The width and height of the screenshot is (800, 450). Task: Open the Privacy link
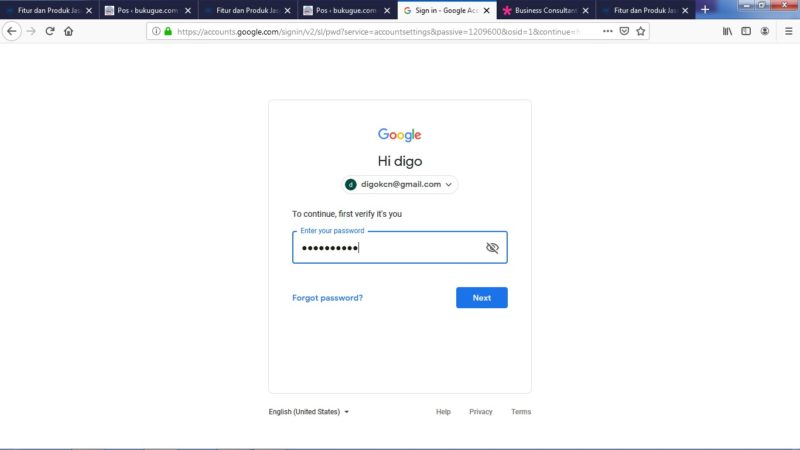(481, 412)
